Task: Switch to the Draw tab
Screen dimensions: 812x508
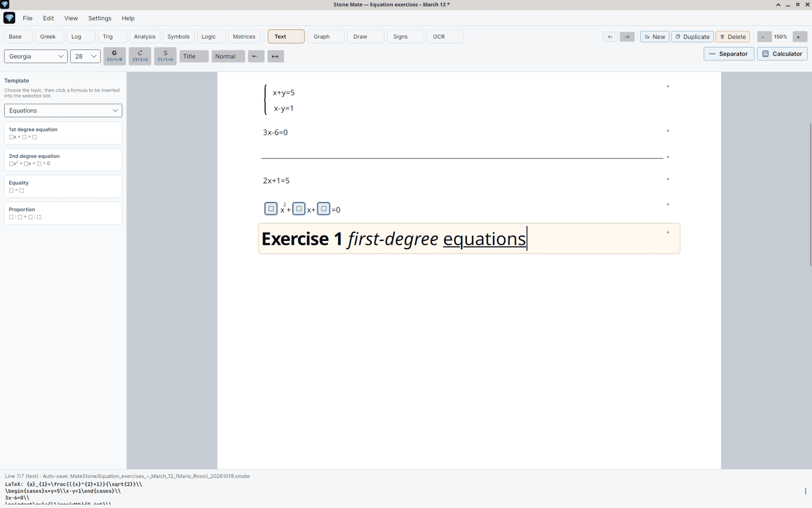Action: 365,37
